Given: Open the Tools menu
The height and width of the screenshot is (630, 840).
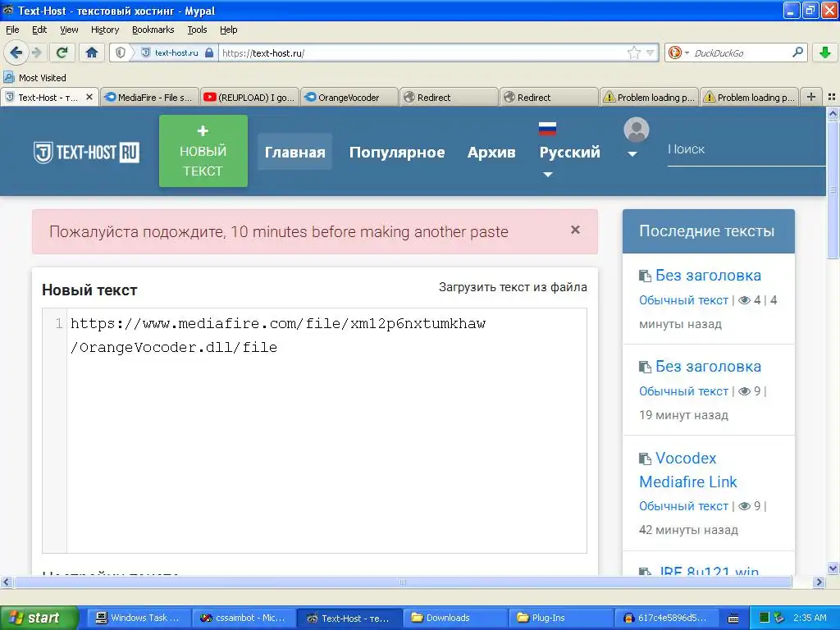Looking at the screenshot, I should point(197,30).
